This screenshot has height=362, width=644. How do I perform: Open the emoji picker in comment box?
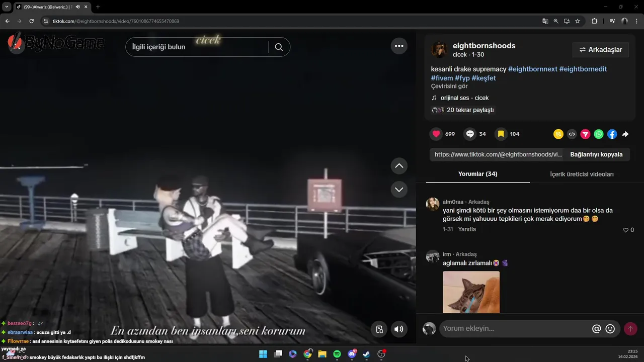pos(610,329)
